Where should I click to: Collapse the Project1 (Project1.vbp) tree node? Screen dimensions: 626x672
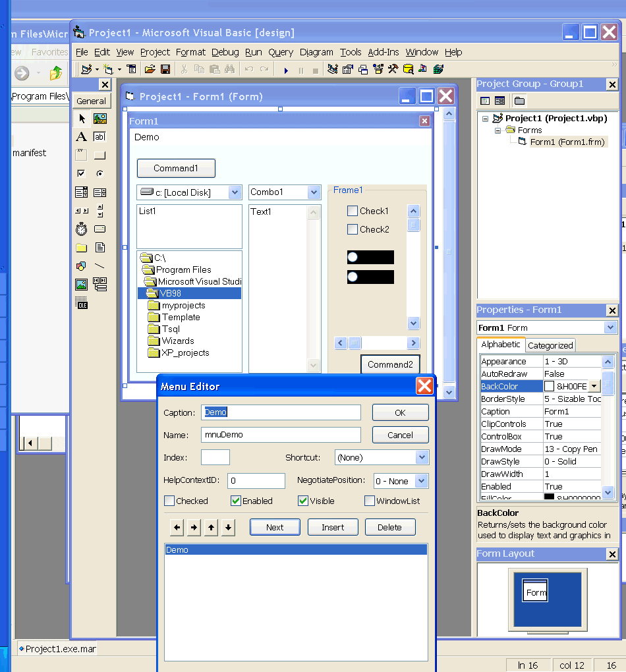pyautogui.click(x=485, y=119)
